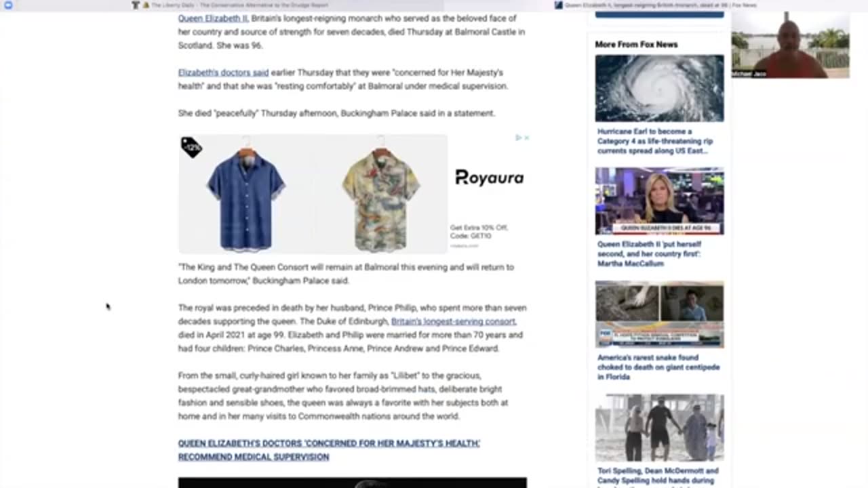Click the blue shirt in the ad
Image resolution: width=868 pixels, height=488 pixels.
[x=245, y=198]
